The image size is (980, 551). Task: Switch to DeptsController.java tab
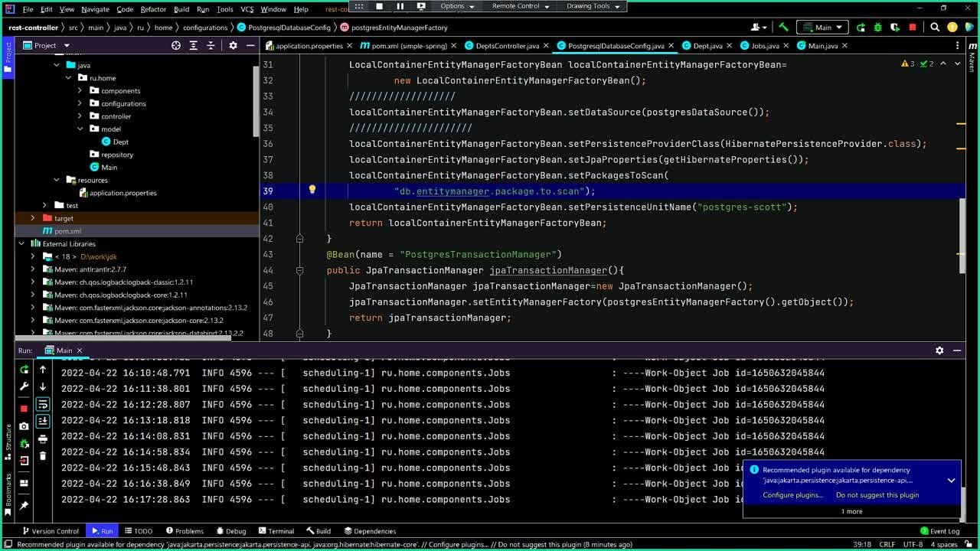coord(507,46)
